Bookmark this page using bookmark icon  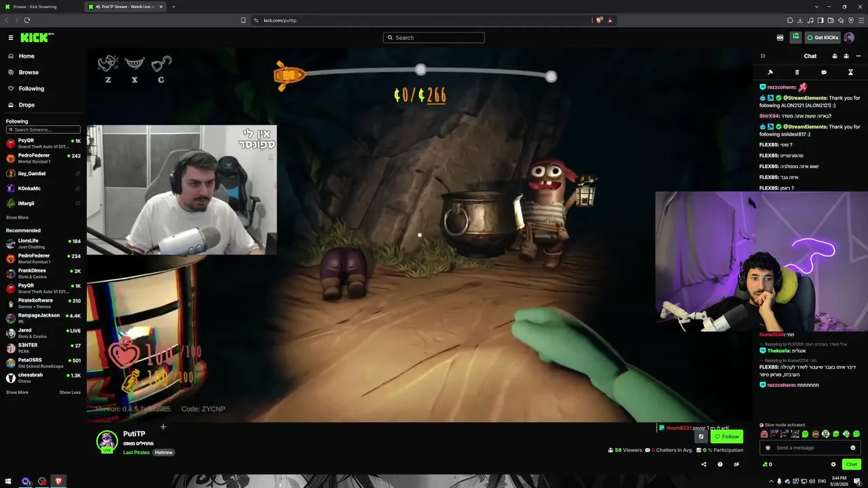(243, 20)
